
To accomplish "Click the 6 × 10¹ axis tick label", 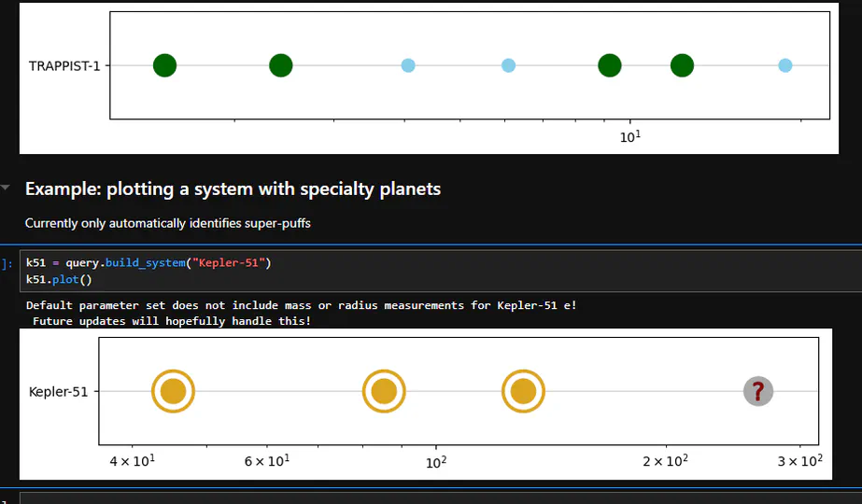I will coord(266,460).
